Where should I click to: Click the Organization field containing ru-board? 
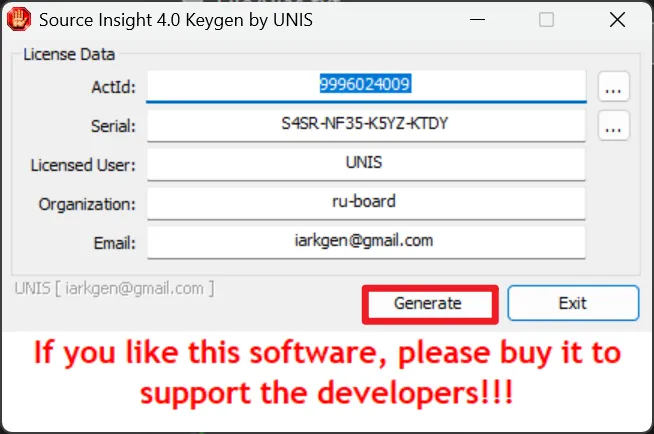click(366, 203)
